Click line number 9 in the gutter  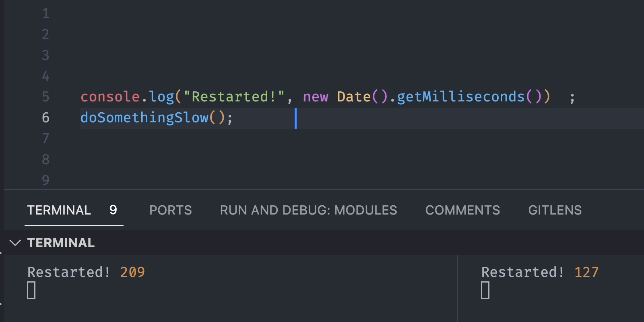coord(45,180)
